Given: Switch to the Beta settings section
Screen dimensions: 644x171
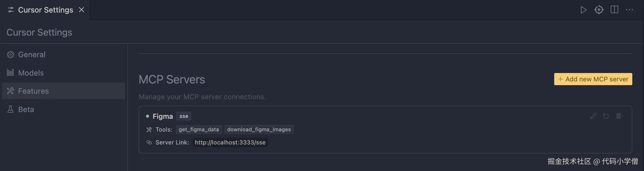Looking at the screenshot, I should click(x=26, y=109).
